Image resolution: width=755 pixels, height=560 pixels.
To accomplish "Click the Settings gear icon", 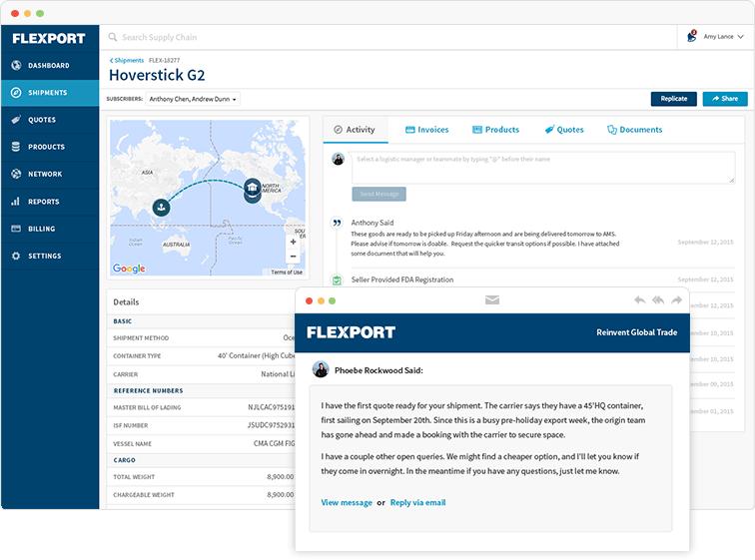I will pos(16,256).
